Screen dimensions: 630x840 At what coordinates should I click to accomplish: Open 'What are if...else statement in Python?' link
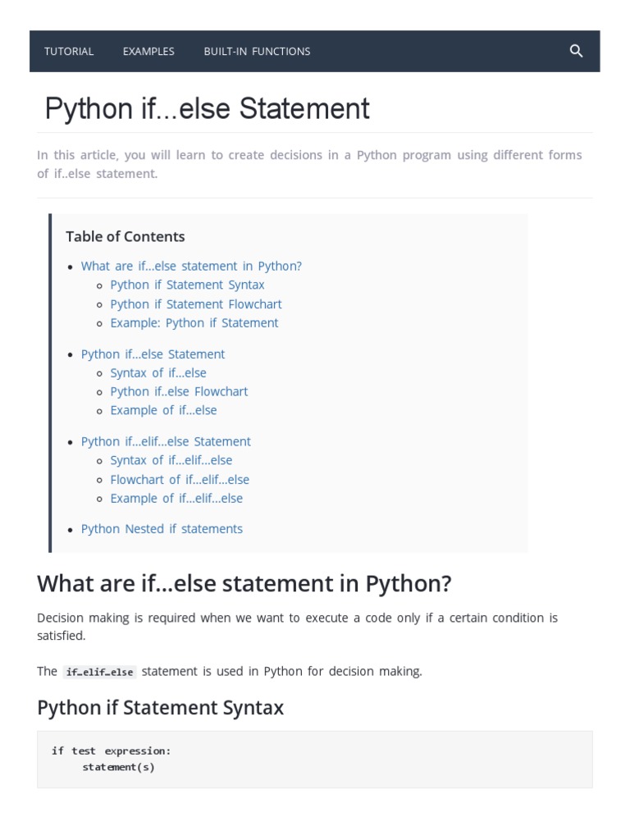tap(191, 266)
